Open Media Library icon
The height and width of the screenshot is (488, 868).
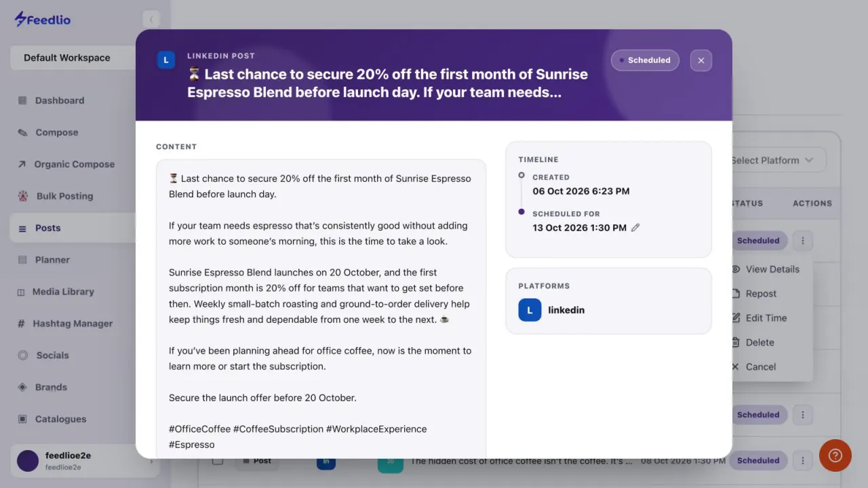point(21,291)
